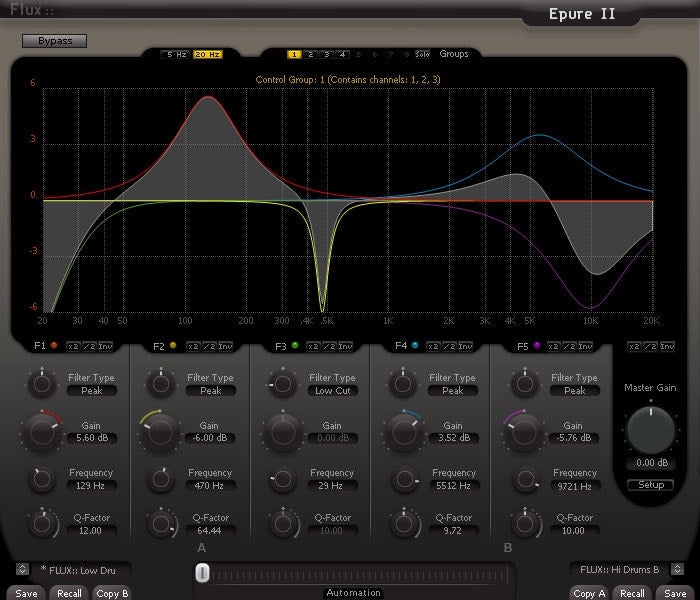The image size is (700, 600).
Task: Select control group 4
Action: point(342,54)
